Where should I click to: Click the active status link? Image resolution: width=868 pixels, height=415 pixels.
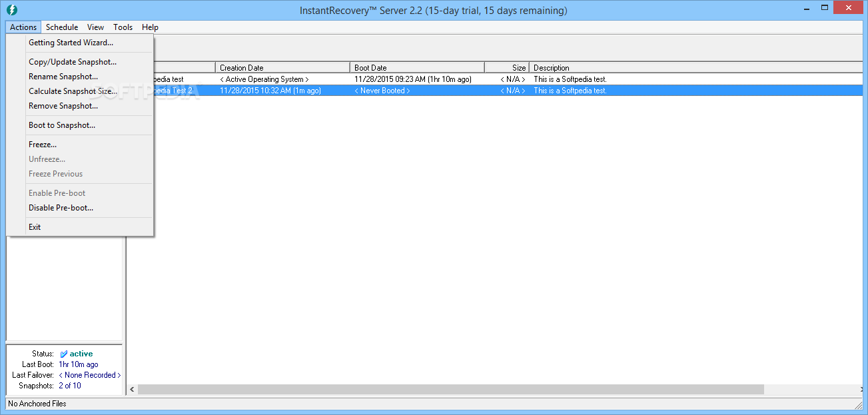tap(81, 354)
